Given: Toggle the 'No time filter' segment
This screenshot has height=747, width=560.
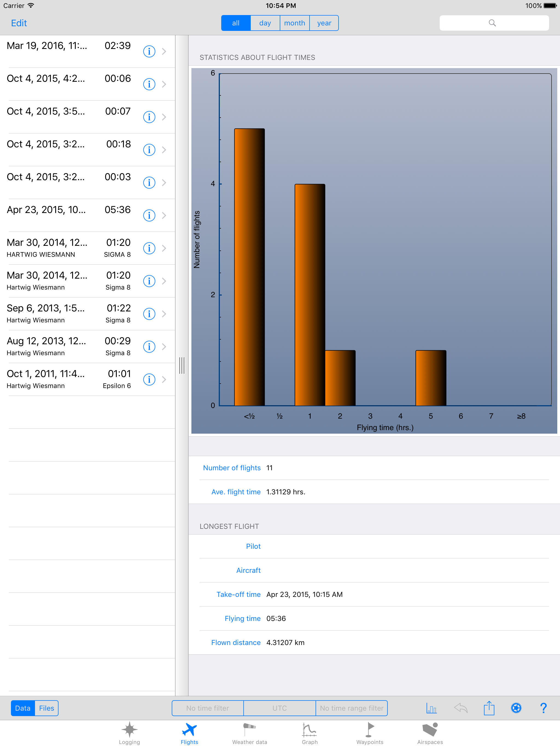Looking at the screenshot, I should [208, 708].
